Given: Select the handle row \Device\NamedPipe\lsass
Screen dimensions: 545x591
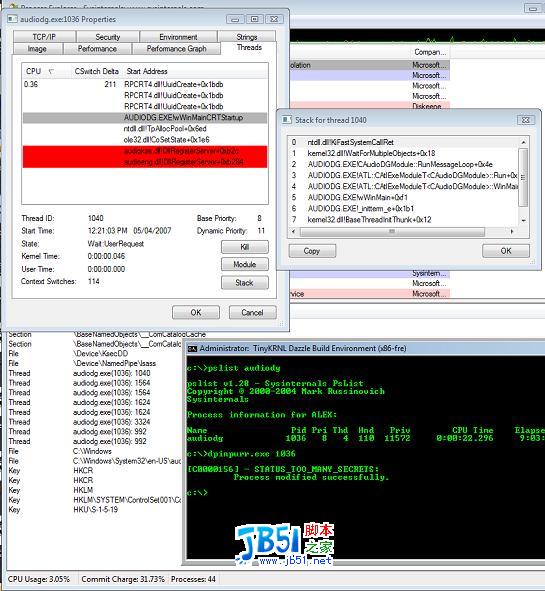Looking at the screenshot, I should (94, 363).
